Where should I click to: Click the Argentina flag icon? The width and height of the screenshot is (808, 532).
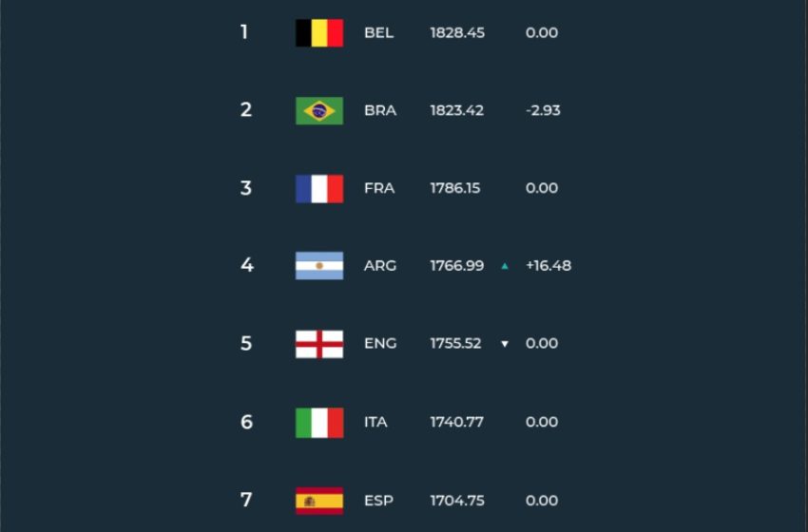coord(319,266)
